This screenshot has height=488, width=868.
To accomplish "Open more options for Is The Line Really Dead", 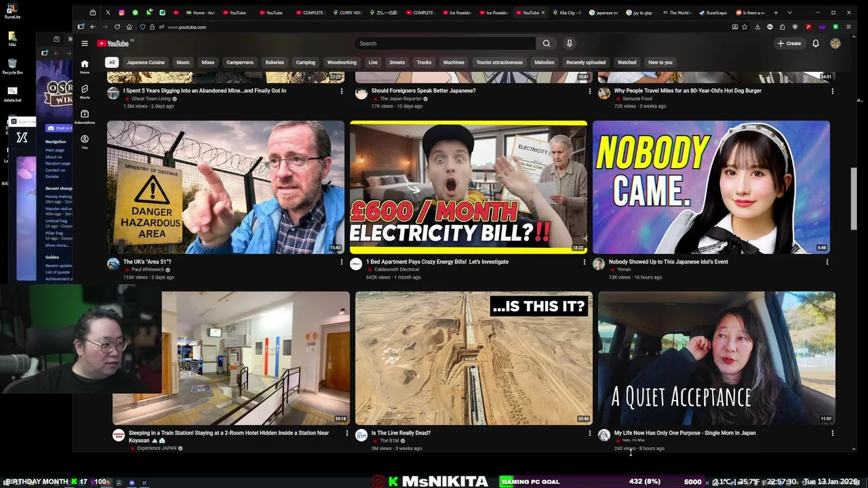I will pos(589,432).
